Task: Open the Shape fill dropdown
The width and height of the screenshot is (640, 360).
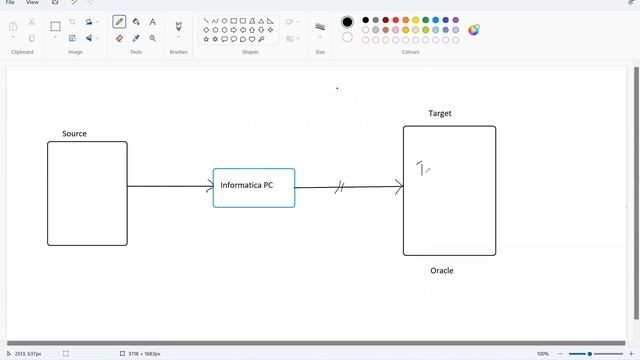Action: pos(292,38)
